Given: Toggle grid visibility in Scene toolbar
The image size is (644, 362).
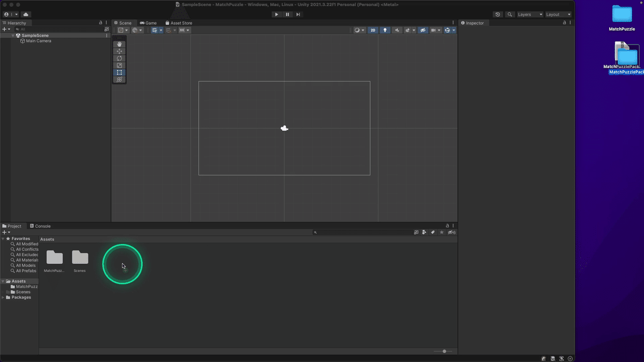Looking at the screenshot, I should (x=155, y=30).
